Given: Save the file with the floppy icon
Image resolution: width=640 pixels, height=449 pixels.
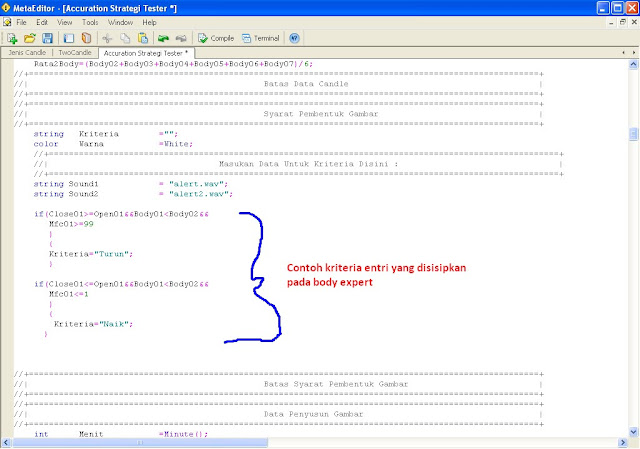Looking at the screenshot, I should (47, 38).
